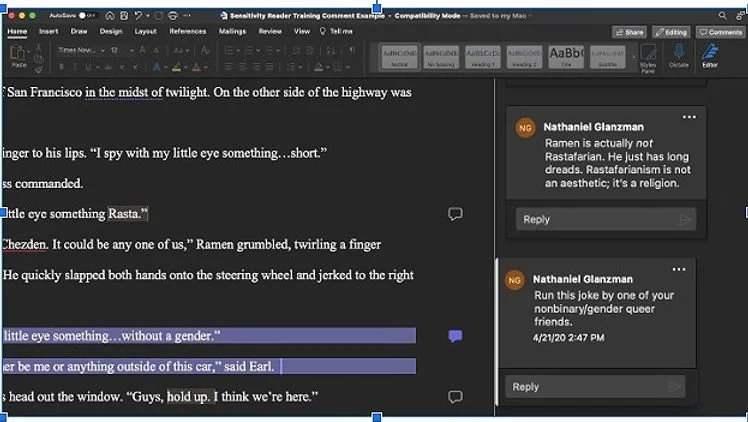Viewport: 748px width, 422px height.
Task: Switch to the References tab
Action: [187, 31]
